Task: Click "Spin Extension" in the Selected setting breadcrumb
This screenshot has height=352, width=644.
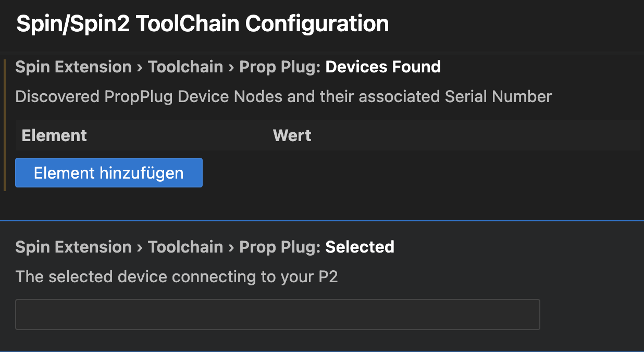Action: (x=73, y=247)
